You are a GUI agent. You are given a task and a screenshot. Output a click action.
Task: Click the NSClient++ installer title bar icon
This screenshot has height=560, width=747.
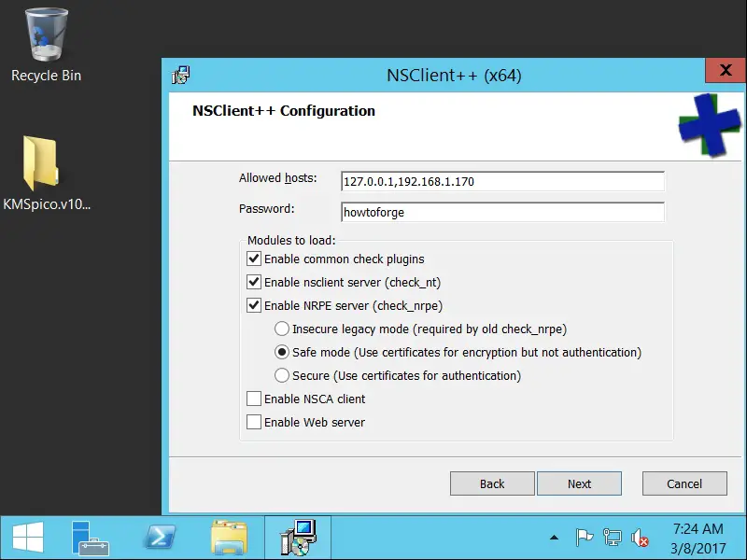[x=180, y=76]
